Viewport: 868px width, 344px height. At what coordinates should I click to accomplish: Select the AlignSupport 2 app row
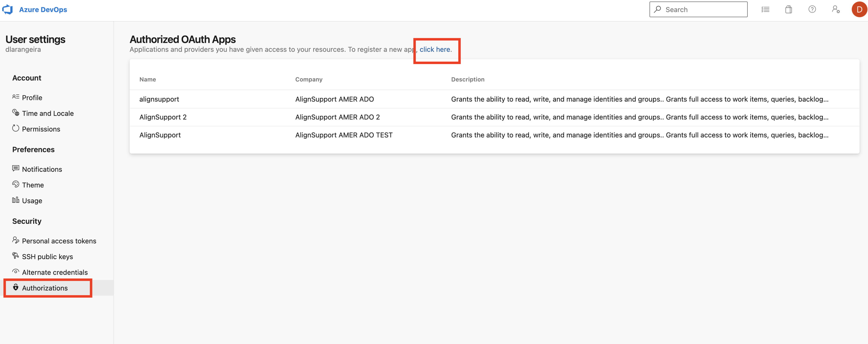(163, 117)
